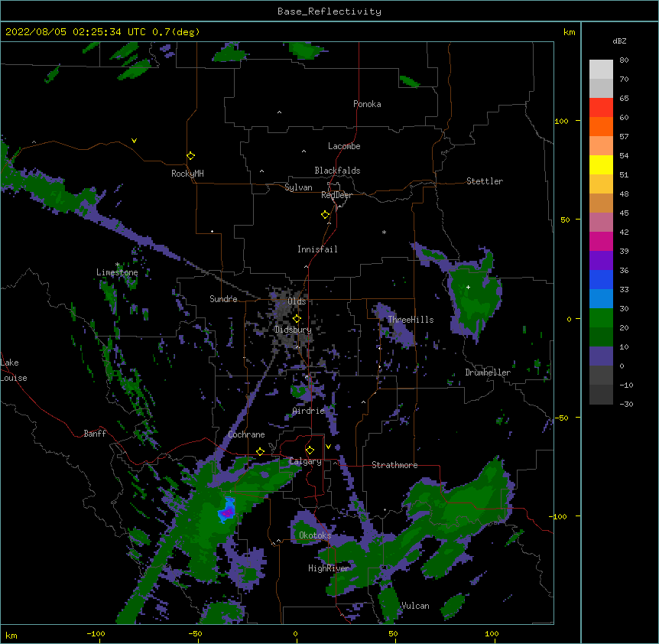Click the Drumheller town label

tap(488, 372)
